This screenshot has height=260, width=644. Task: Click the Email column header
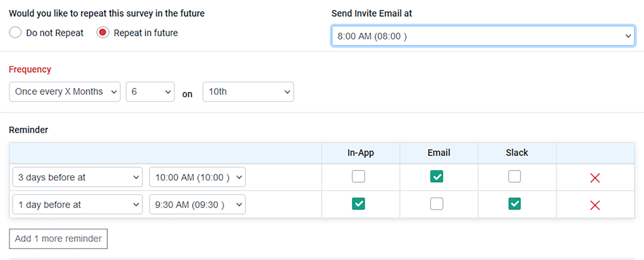pyautogui.click(x=438, y=153)
